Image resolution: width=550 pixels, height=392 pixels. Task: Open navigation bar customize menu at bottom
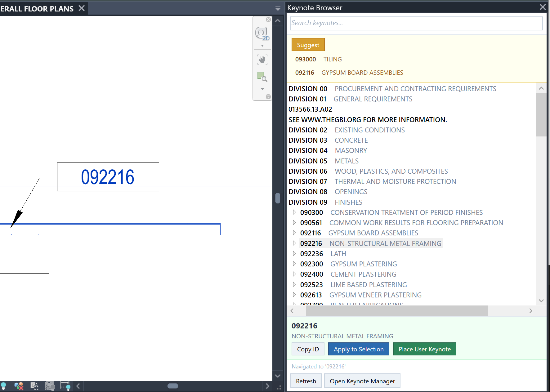tap(268, 97)
